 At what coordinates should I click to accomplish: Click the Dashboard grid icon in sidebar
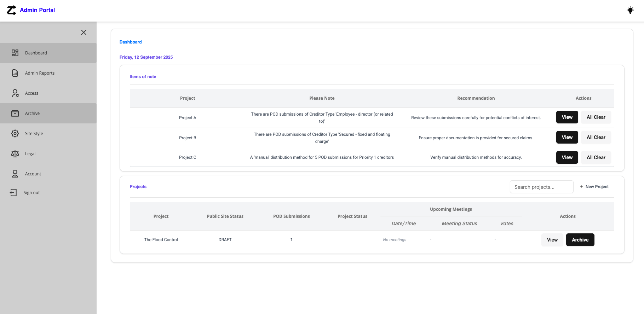click(x=15, y=53)
